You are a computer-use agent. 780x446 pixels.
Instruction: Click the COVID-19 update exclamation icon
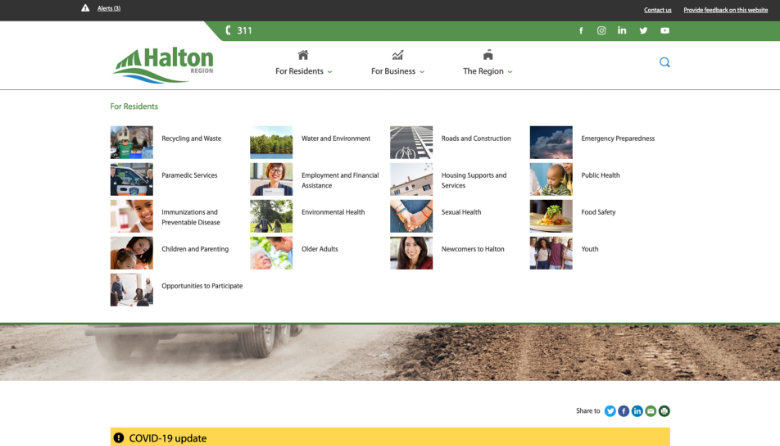pos(118,438)
